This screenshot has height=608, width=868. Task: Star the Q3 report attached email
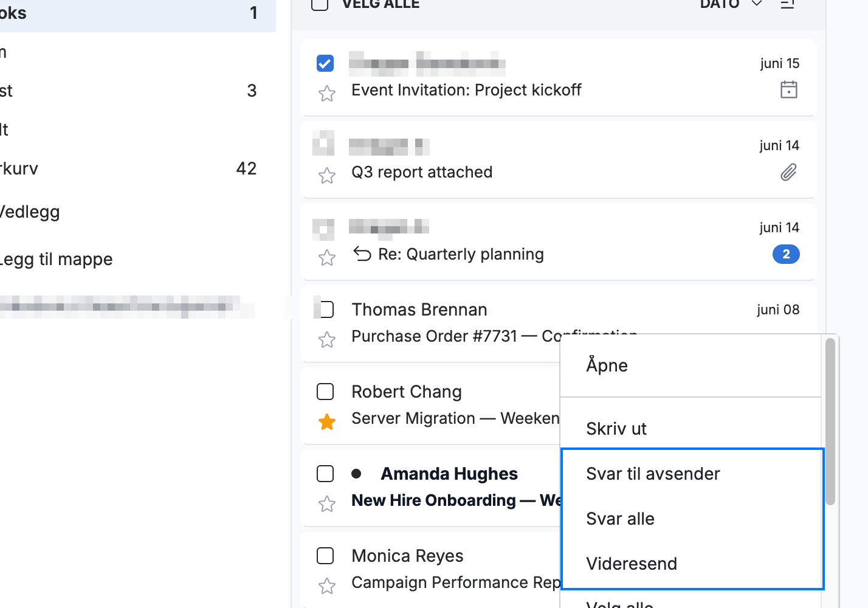[327, 175]
